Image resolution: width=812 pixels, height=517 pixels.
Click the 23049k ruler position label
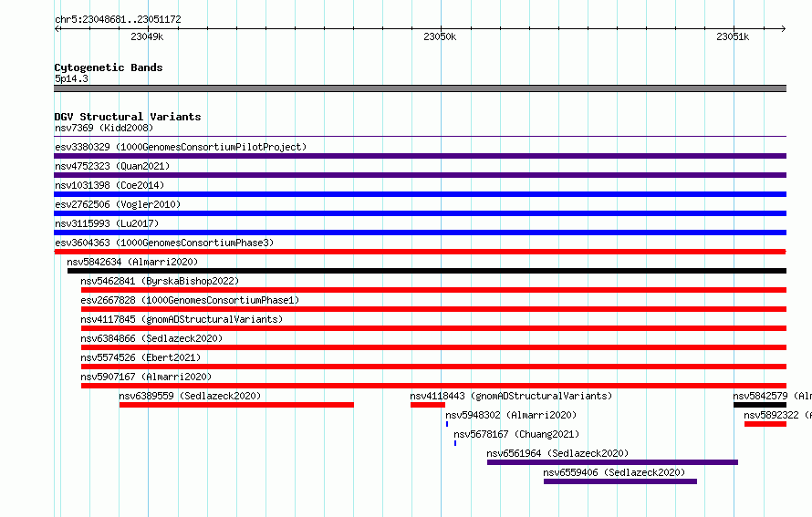[147, 36]
